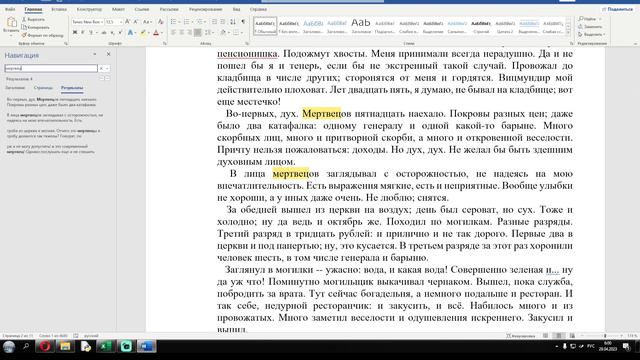
Task: Toggle superscript formatting
Action: click(x=120, y=32)
